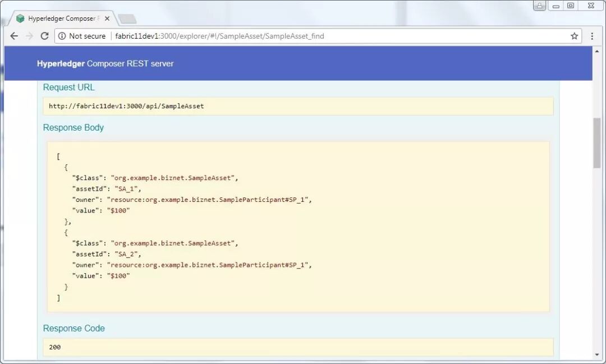Close the Hyperledger Composer tab
Viewport: 606px width, 364px height.
coord(107,19)
